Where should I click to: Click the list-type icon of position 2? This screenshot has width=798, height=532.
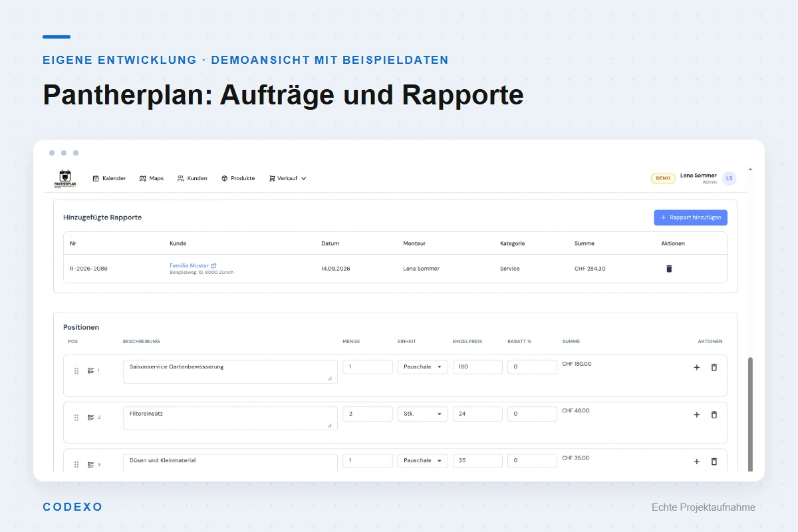[90, 418]
